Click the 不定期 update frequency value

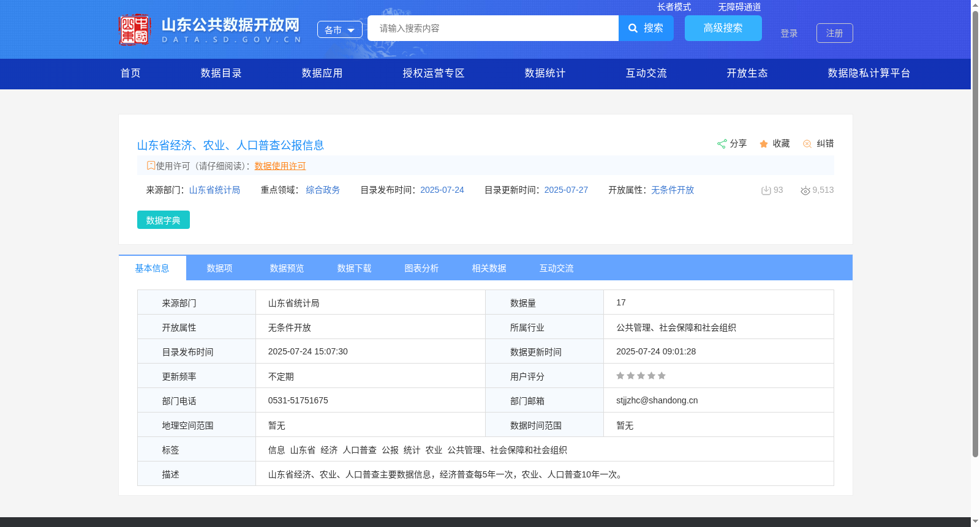tap(281, 376)
